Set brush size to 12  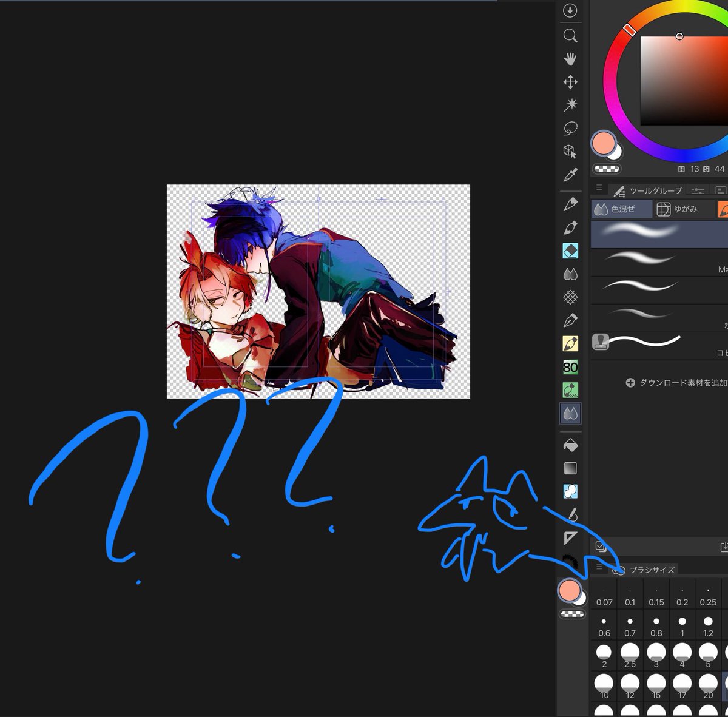pos(630,686)
